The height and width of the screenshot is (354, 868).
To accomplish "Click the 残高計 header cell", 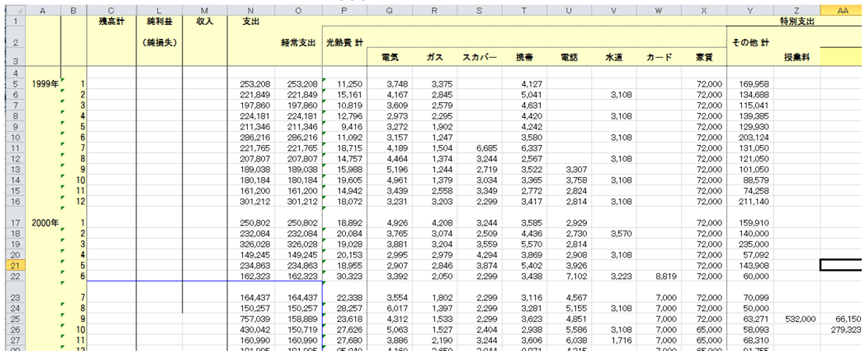I will pos(112,21).
